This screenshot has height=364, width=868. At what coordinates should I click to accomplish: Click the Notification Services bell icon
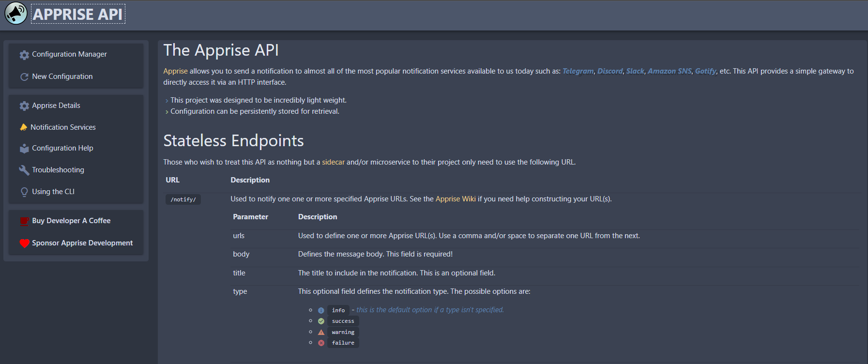23,127
